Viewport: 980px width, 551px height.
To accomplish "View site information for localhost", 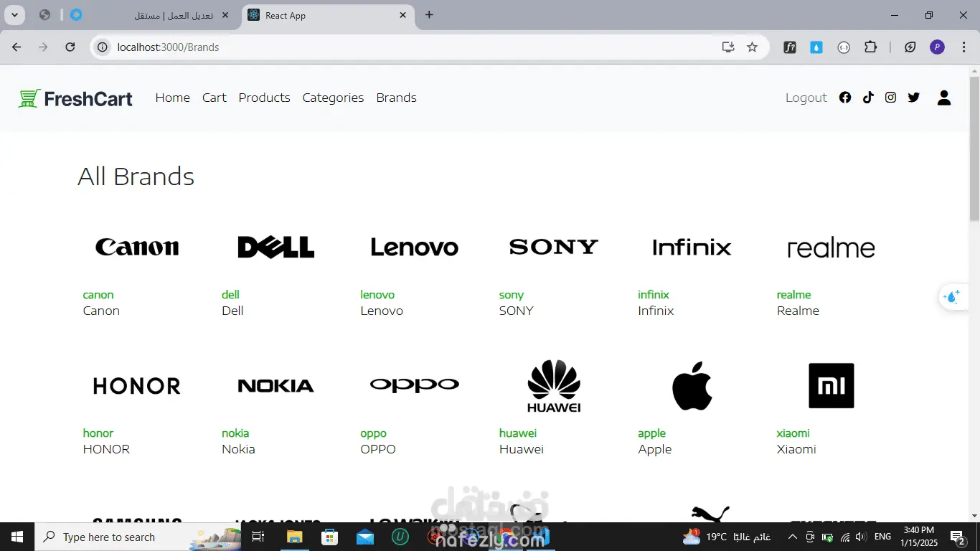I will click(103, 47).
